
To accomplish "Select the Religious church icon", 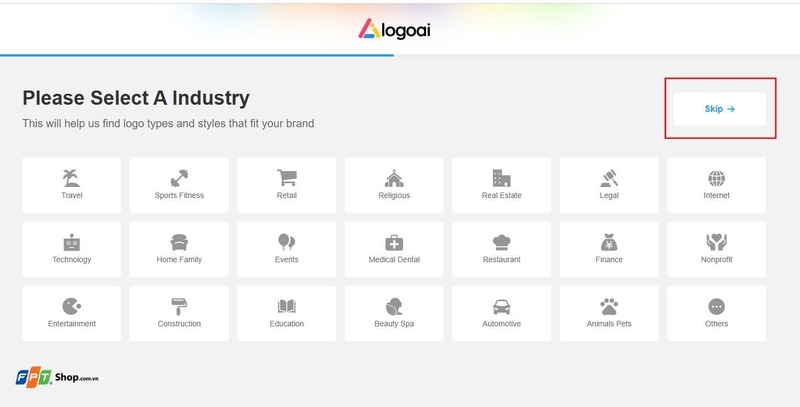I will tap(394, 178).
